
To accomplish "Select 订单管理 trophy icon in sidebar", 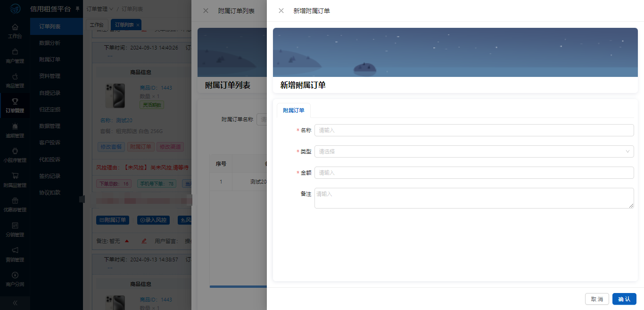I will (x=15, y=101).
